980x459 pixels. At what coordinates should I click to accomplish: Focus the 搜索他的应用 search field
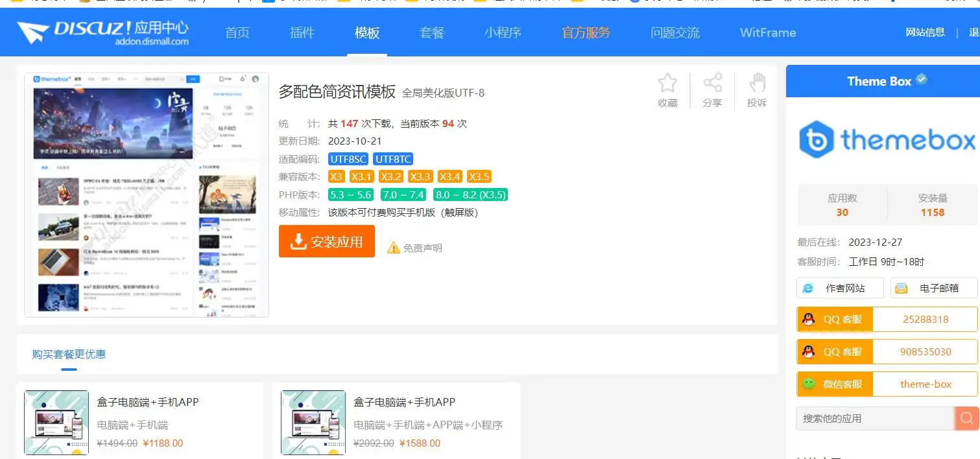[874, 419]
